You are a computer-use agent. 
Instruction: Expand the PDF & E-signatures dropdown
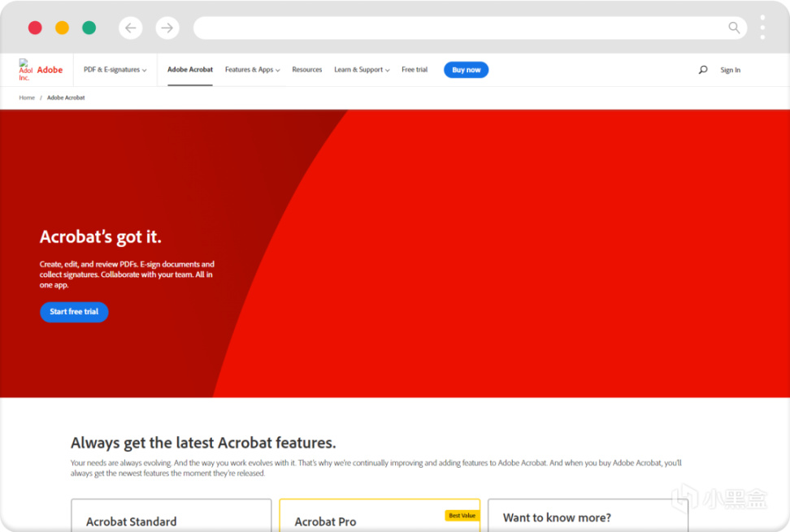pos(115,70)
